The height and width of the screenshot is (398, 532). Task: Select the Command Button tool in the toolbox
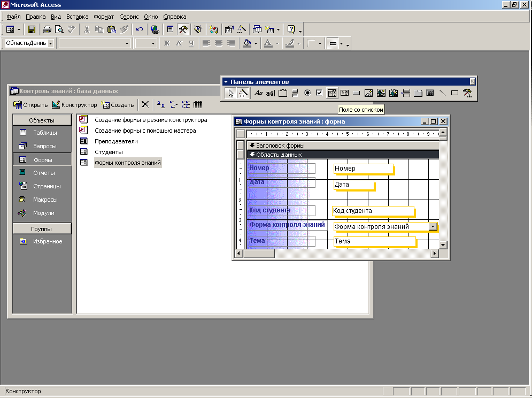tap(356, 93)
